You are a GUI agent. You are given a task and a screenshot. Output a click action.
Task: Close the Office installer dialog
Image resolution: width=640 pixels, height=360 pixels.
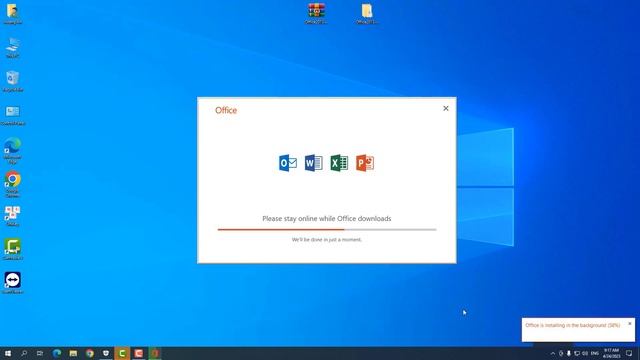(x=446, y=108)
